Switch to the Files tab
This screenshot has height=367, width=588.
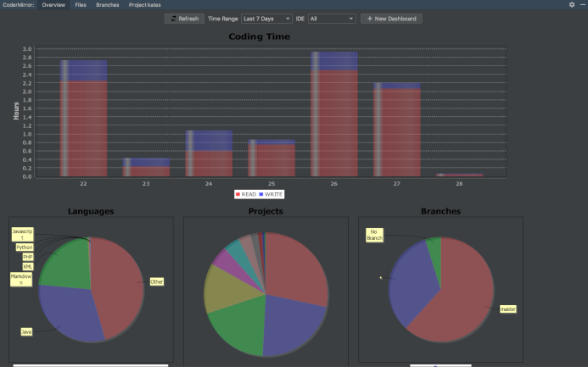(81, 5)
